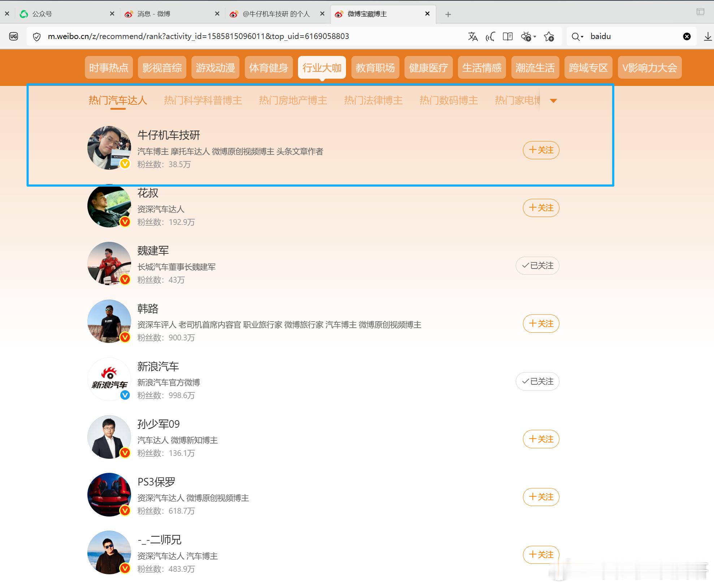The width and height of the screenshot is (714, 588).
Task: Switch to the 体育健身 category tab
Action: point(269,67)
